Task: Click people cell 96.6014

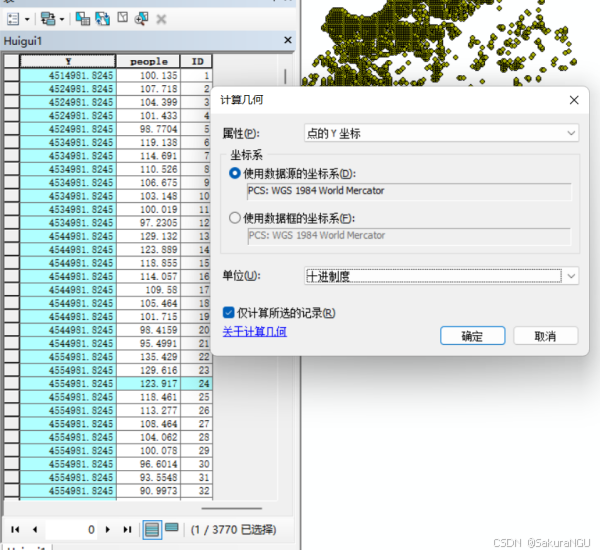Action: coord(148,464)
